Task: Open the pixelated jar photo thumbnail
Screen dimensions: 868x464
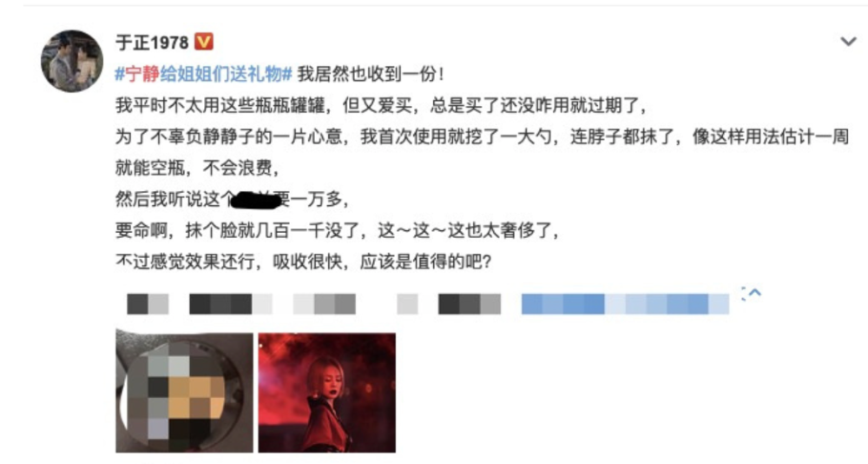Action: (x=184, y=393)
